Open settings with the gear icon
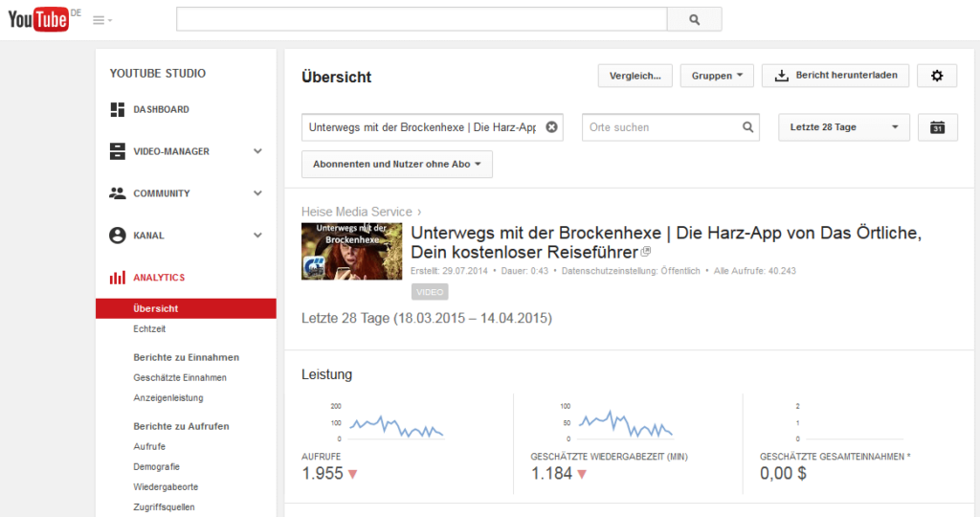This screenshot has height=517, width=980. 937,76
